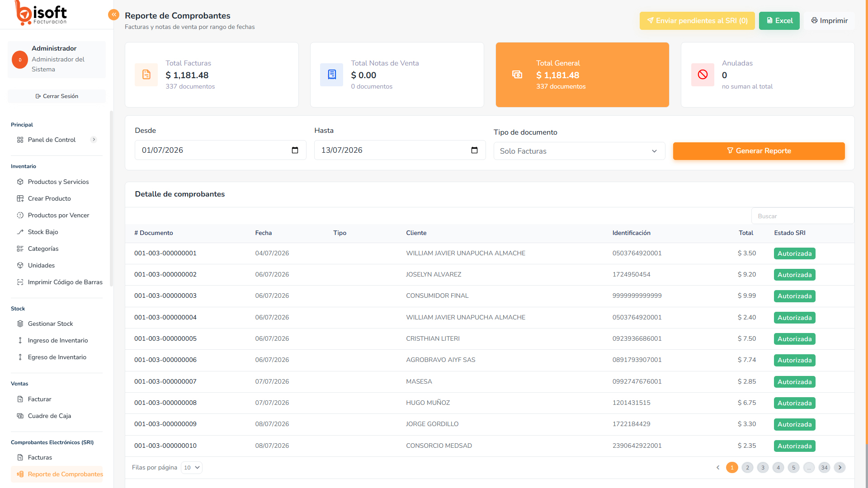This screenshot has width=868, height=488.
Task: Expand the Tipo de documento dropdown
Action: pos(579,151)
